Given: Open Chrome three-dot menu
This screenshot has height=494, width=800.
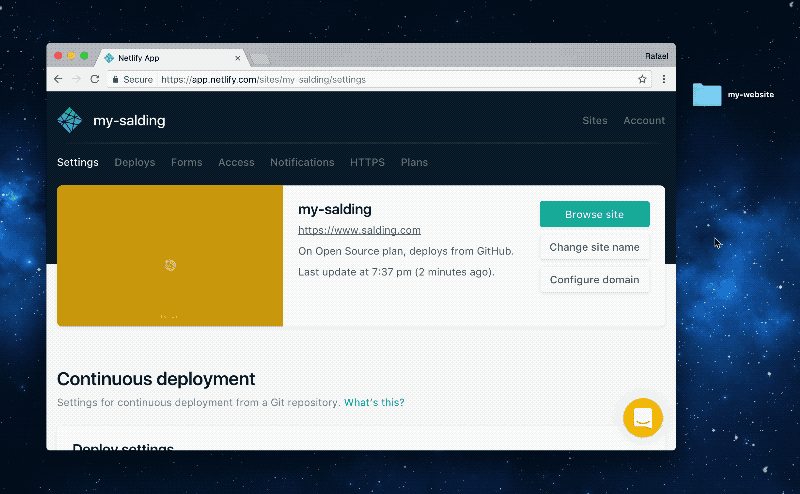Looking at the screenshot, I should pos(664,79).
